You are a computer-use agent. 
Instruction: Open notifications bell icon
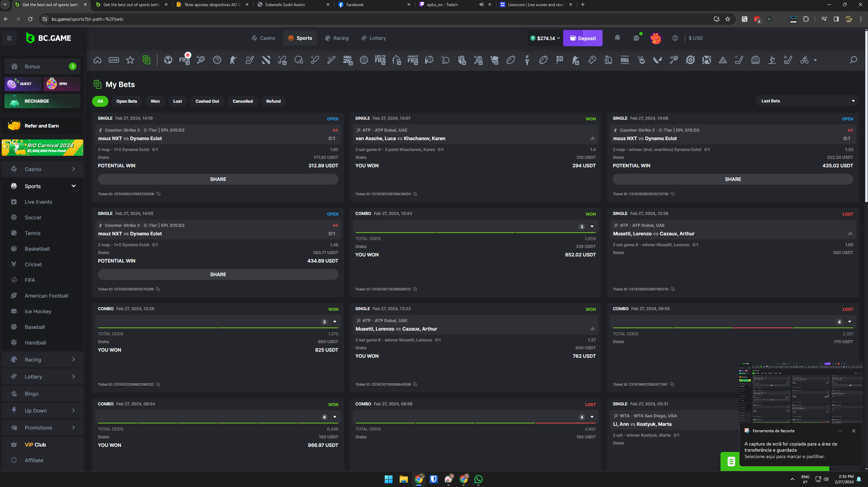618,38
